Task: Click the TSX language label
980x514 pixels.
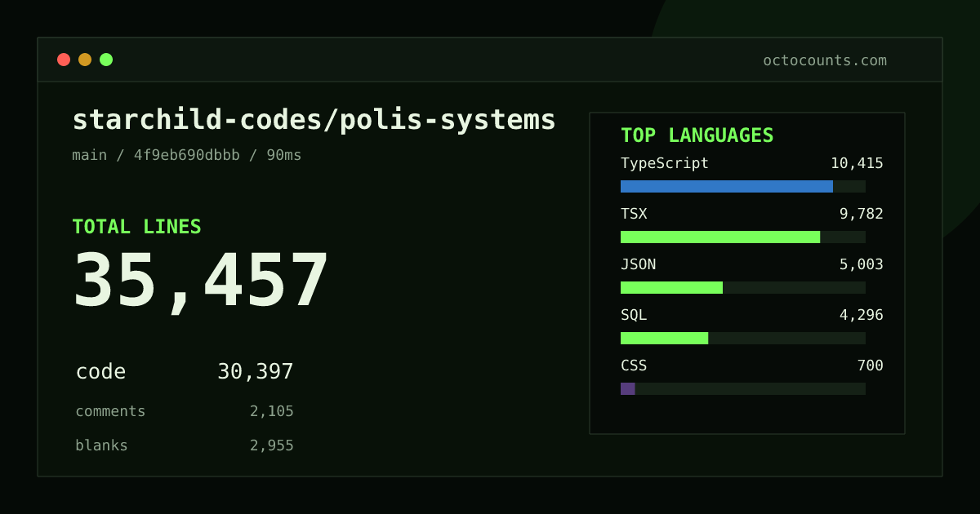Action: (634, 214)
